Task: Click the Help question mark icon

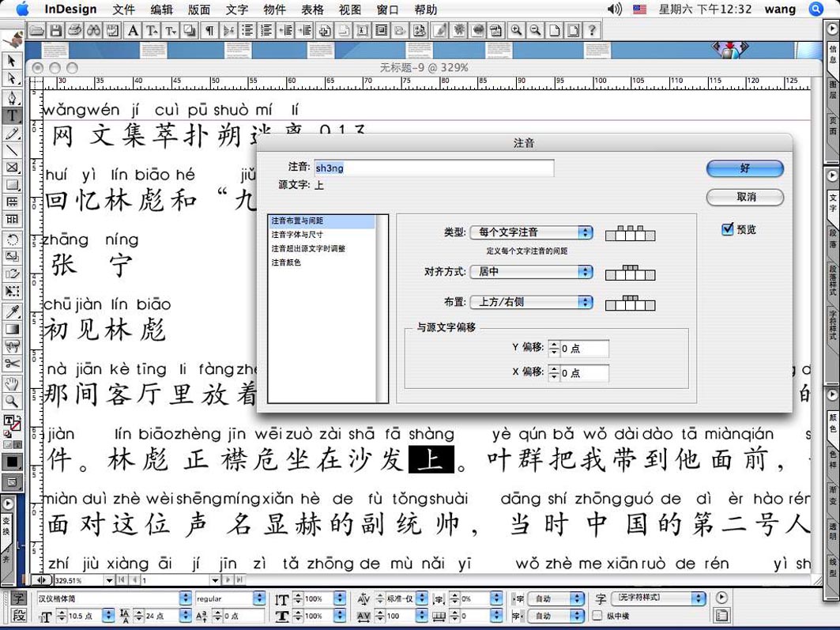Action: [592, 31]
